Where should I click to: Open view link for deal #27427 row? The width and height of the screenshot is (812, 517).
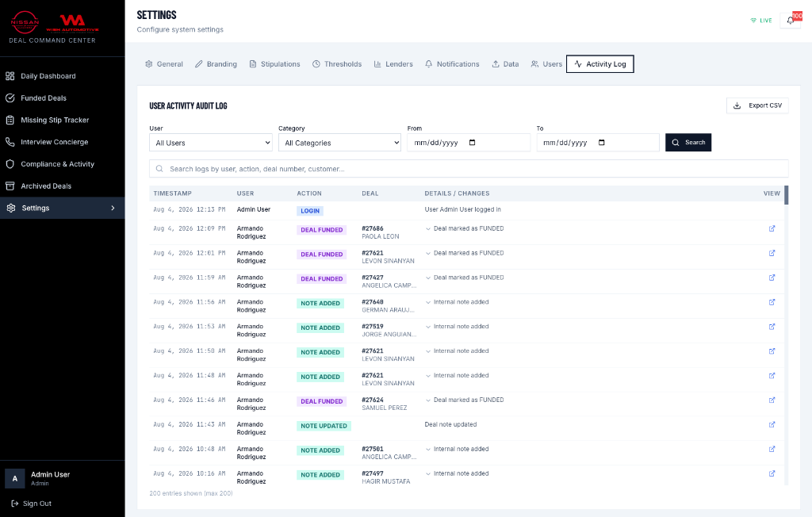click(x=772, y=278)
